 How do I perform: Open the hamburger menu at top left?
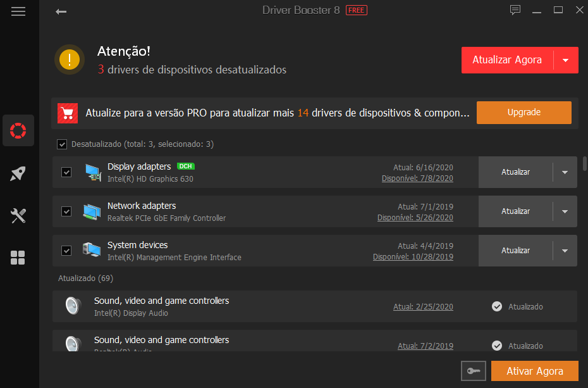pyautogui.click(x=18, y=11)
